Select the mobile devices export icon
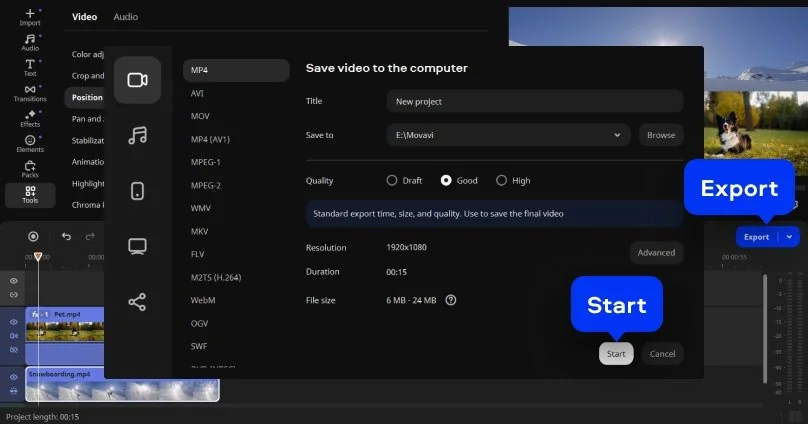Viewport: 808px width, 424px height. [138, 191]
